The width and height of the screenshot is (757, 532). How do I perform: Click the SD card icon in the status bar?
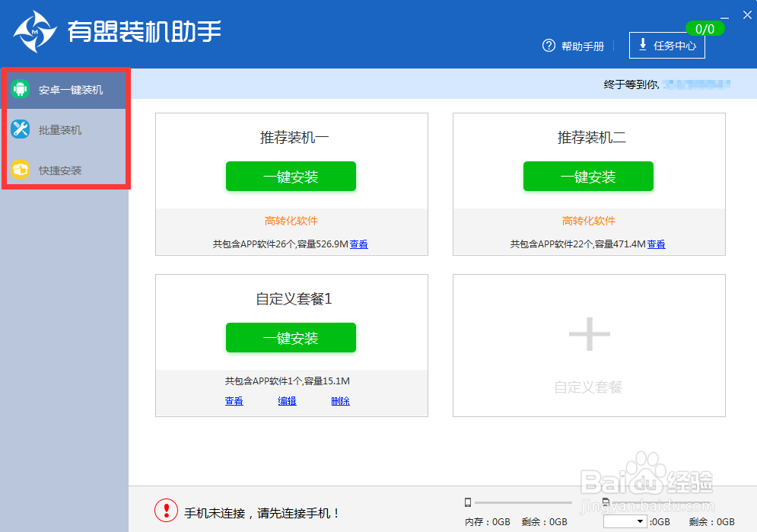(606, 502)
